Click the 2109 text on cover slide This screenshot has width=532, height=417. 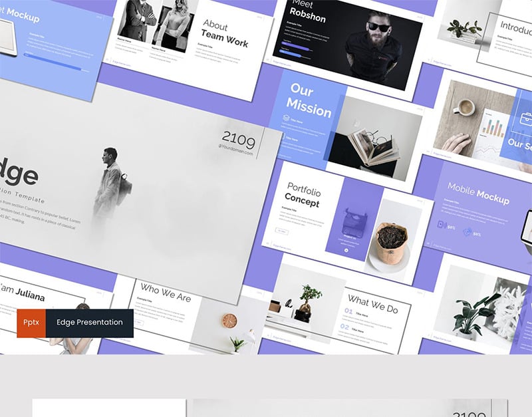pyautogui.click(x=239, y=140)
